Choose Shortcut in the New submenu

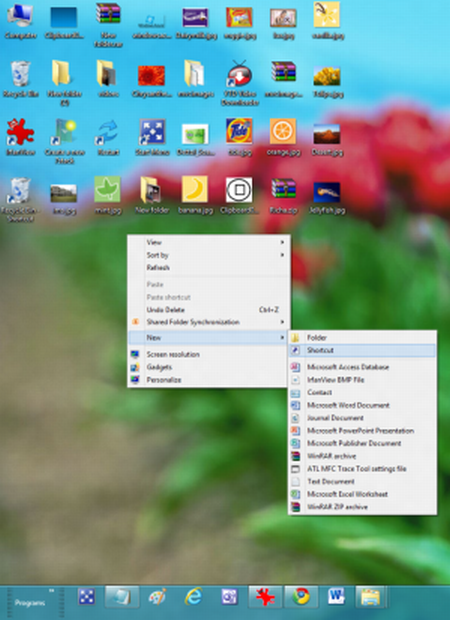pyautogui.click(x=362, y=350)
